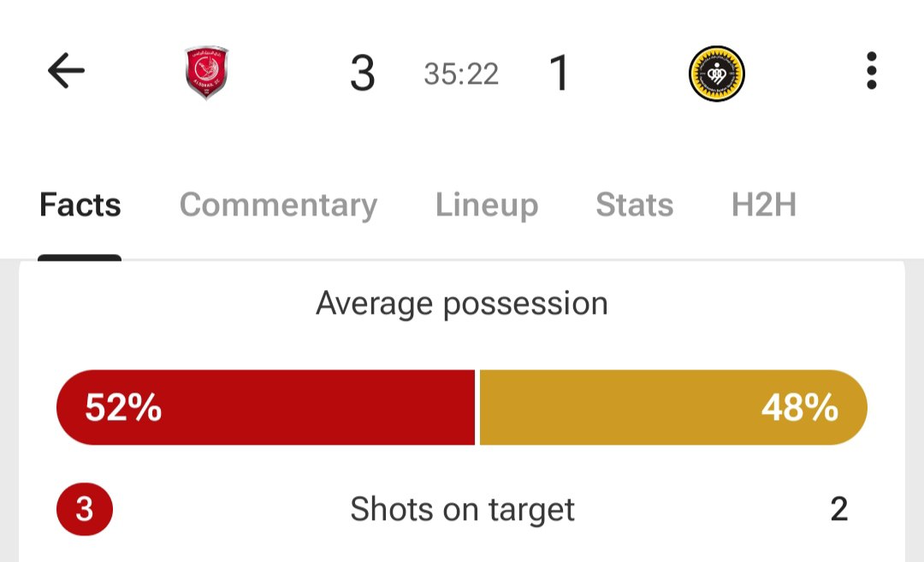Open the Sepahan yellow-black team crest
Viewport: 924px width, 562px height.
pyautogui.click(x=717, y=74)
